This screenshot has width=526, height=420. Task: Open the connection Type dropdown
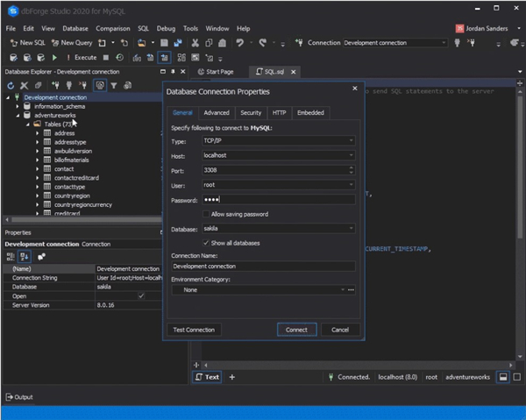351,140
